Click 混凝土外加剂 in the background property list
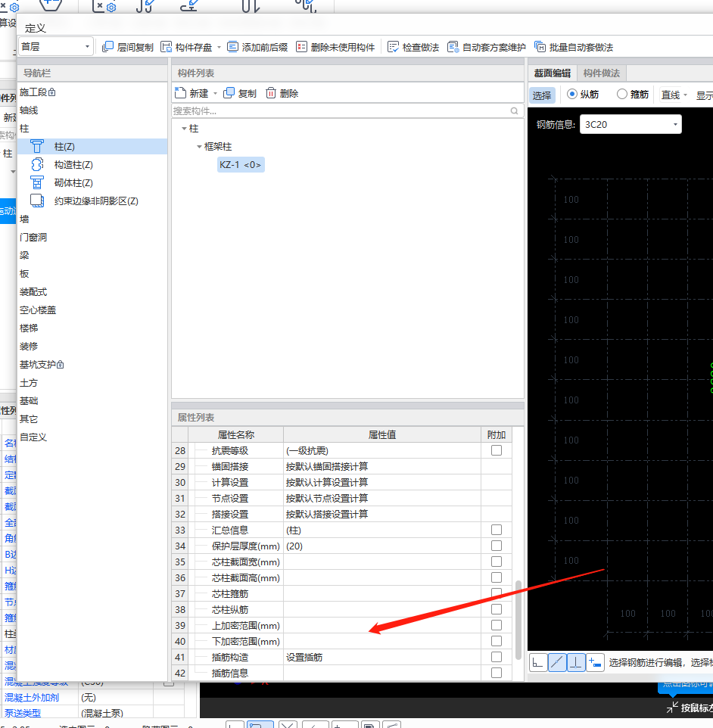713x728 pixels. click(32, 698)
